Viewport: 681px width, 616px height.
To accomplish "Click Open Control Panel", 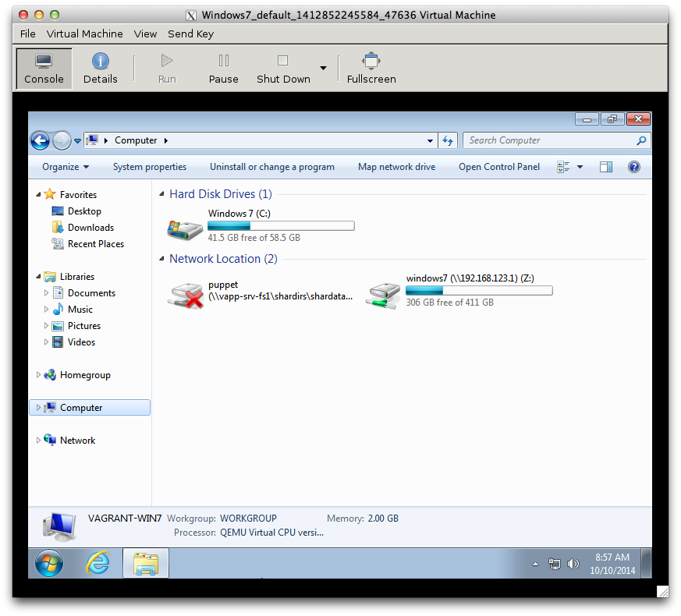I will tap(499, 167).
